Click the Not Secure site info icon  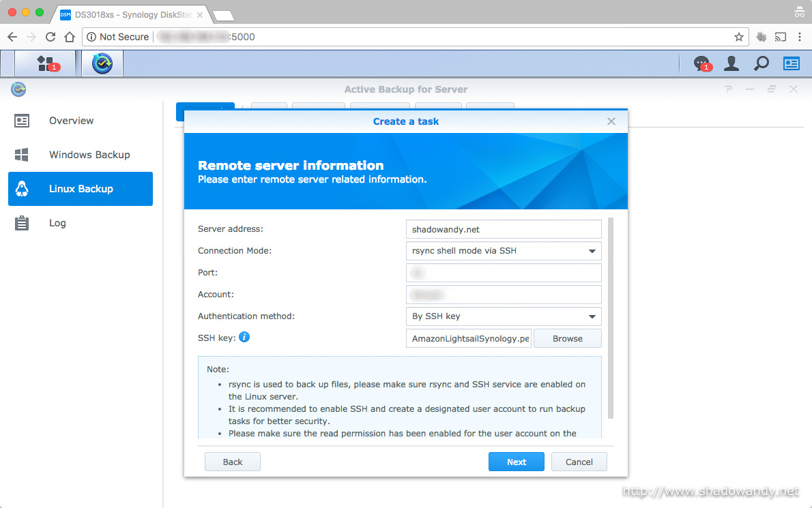coord(91,37)
